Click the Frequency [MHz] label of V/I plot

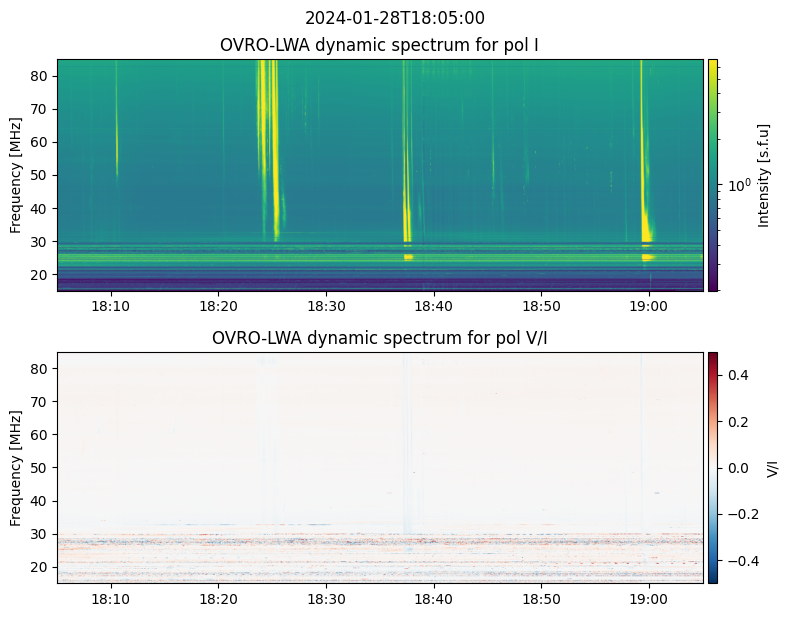point(16,467)
